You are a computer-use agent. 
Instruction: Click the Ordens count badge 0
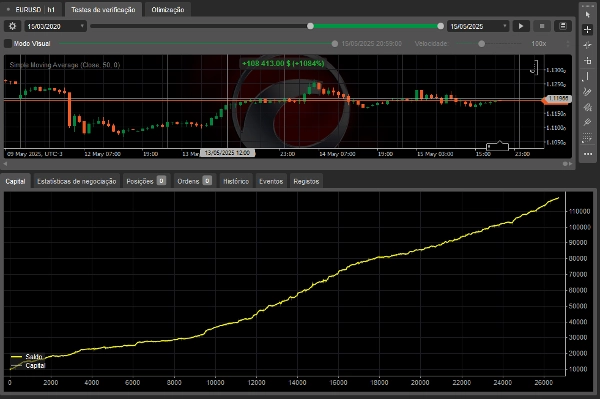(207, 181)
